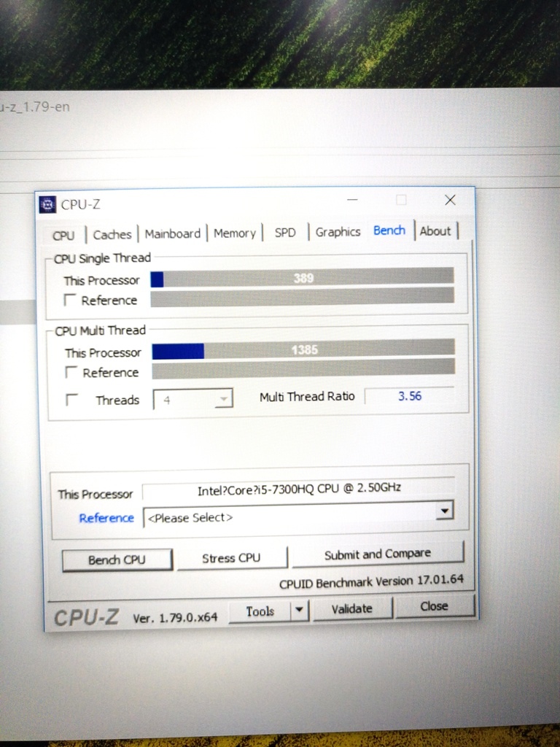560x747 pixels.
Task: Click the CPU-Z app icon in title bar
Action: 47,204
